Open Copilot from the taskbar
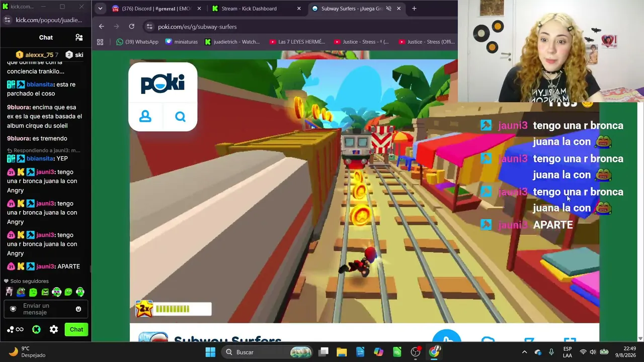 [x=378, y=352]
